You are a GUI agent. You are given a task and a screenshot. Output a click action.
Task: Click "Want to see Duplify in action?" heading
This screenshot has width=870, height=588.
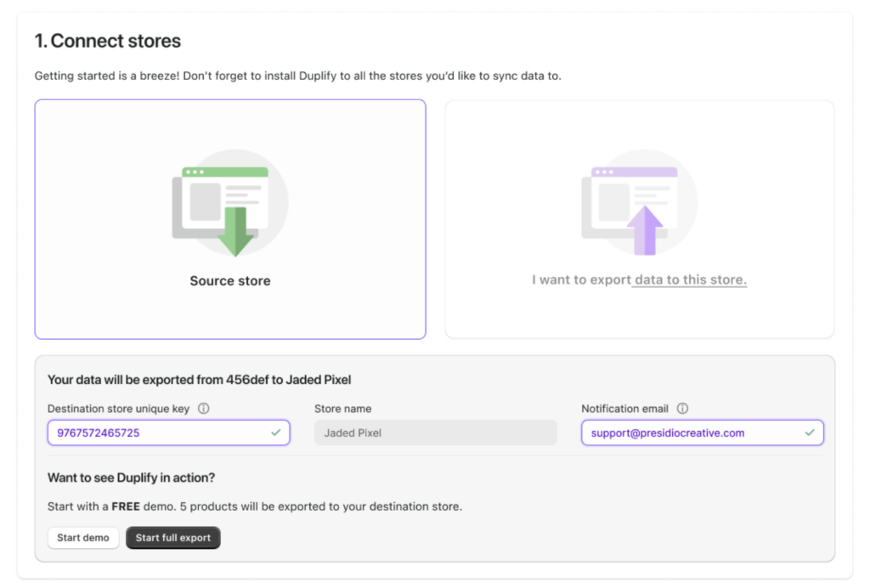coord(131,478)
